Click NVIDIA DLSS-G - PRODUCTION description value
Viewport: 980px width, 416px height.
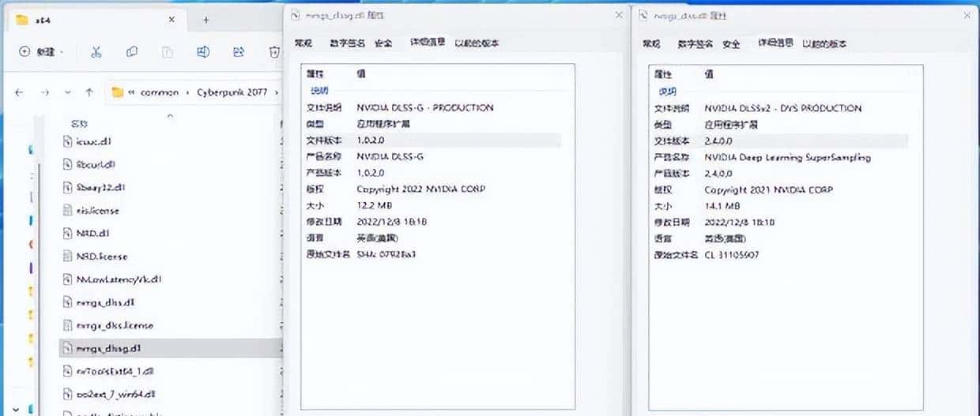coord(425,107)
